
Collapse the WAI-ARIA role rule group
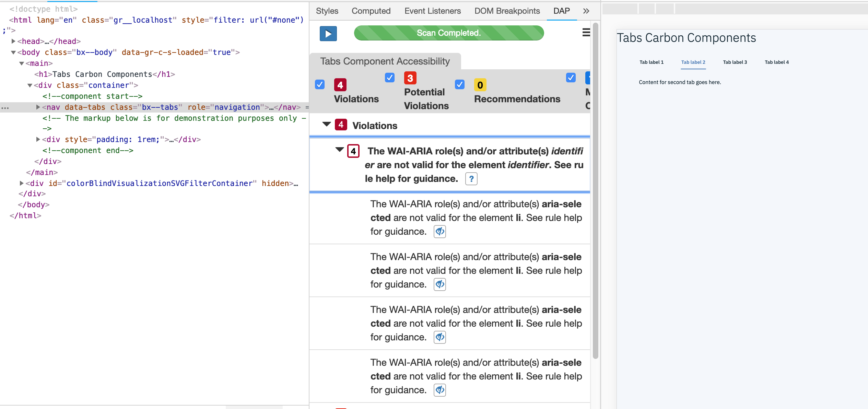point(339,150)
